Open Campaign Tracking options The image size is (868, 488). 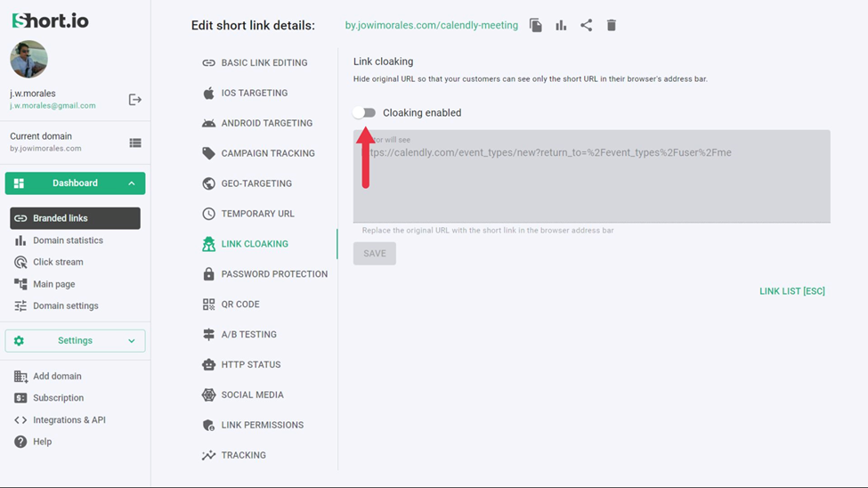258,153
